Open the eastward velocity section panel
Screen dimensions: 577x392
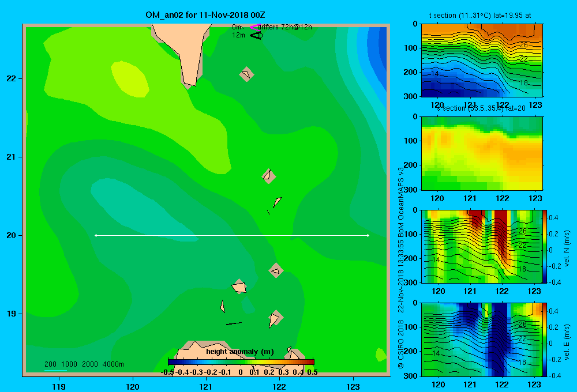click(x=482, y=340)
